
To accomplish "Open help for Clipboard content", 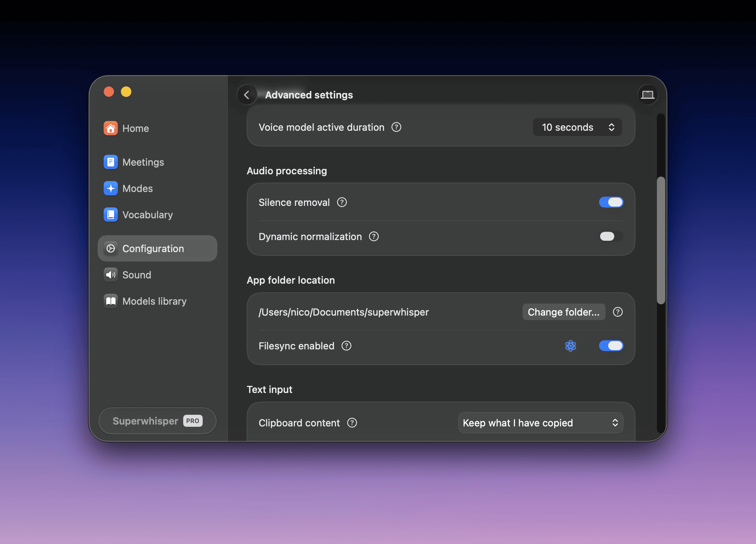I will [352, 423].
